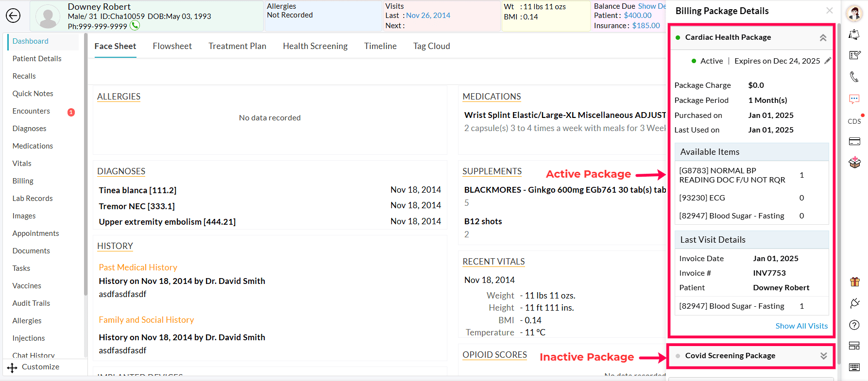Click the Show Details balance link
Viewport: 868px width, 381px height.
point(652,6)
